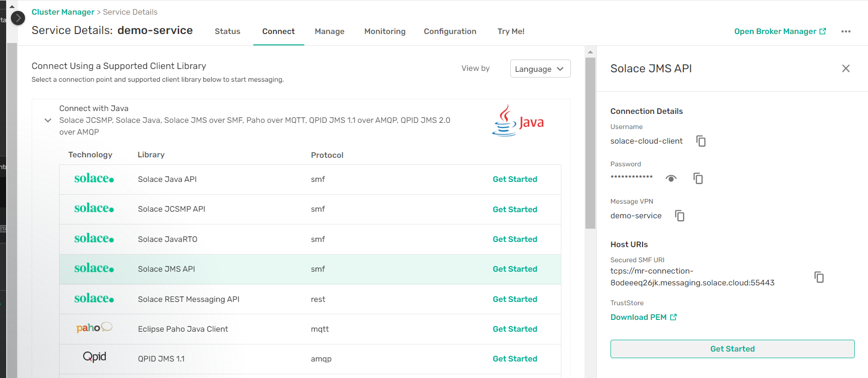Close the Solace JMS API panel
Viewport: 868px width, 378px height.
click(x=845, y=69)
